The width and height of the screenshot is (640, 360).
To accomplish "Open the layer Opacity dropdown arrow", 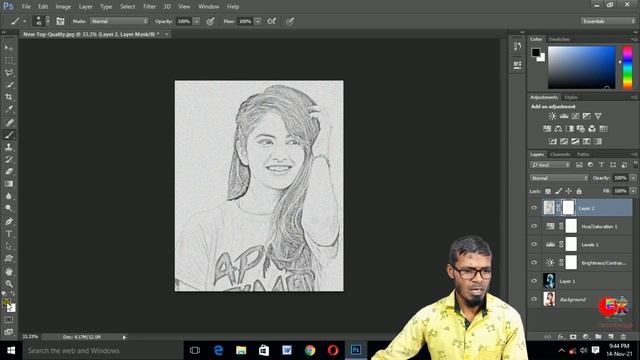I will [633, 178].
